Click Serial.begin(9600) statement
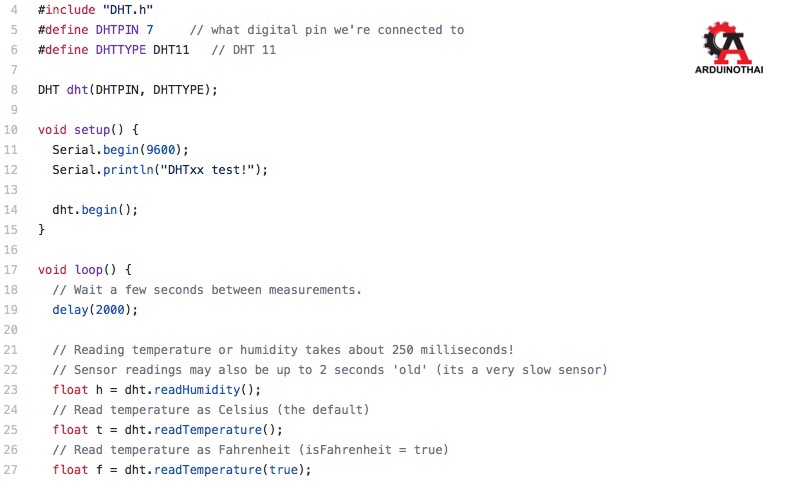803x482 pixels. [120, 150]
